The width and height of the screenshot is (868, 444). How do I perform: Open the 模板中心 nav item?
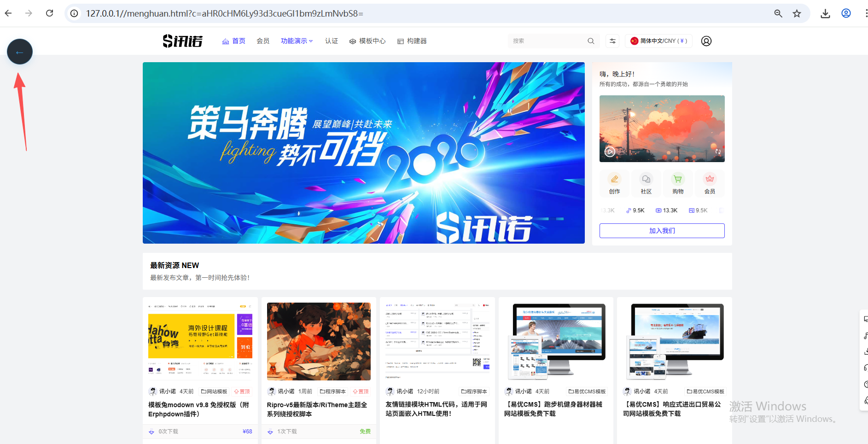coord(367,41)
